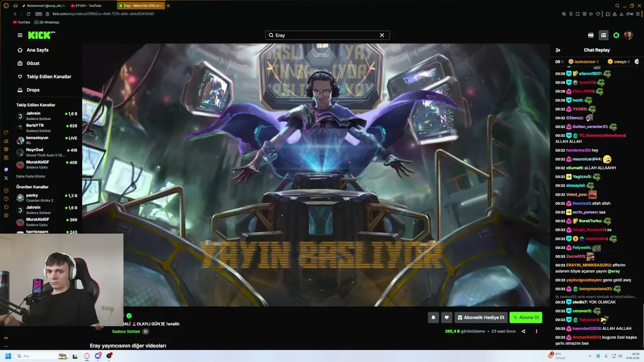
Task: Open the browser AI assistant
Action: 629,14
